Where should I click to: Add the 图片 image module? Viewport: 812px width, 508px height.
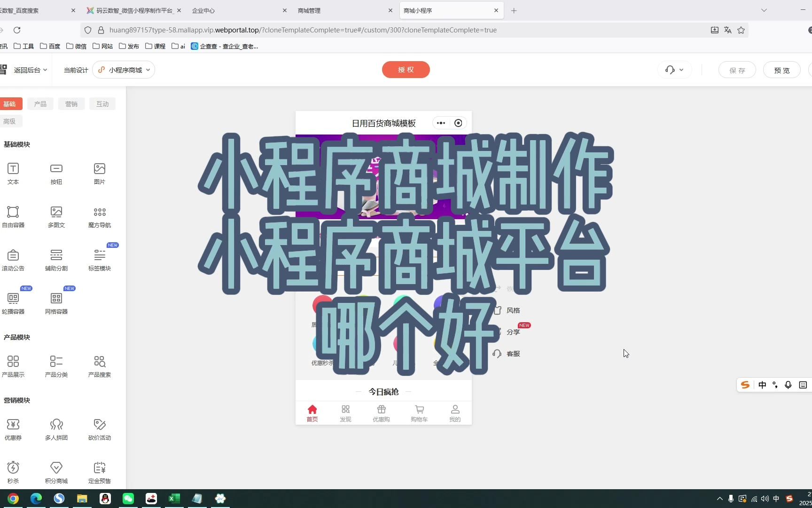click(100, 174)
